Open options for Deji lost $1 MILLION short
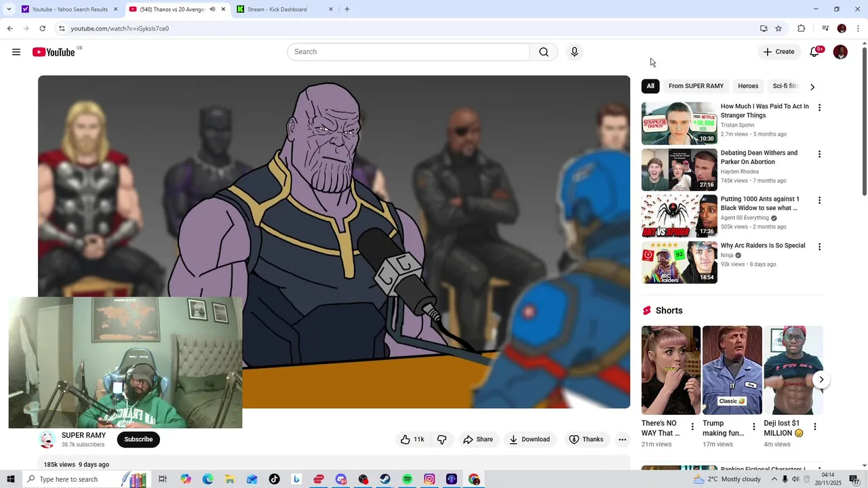This screenshot has height=488, width=868. [814, 426]
